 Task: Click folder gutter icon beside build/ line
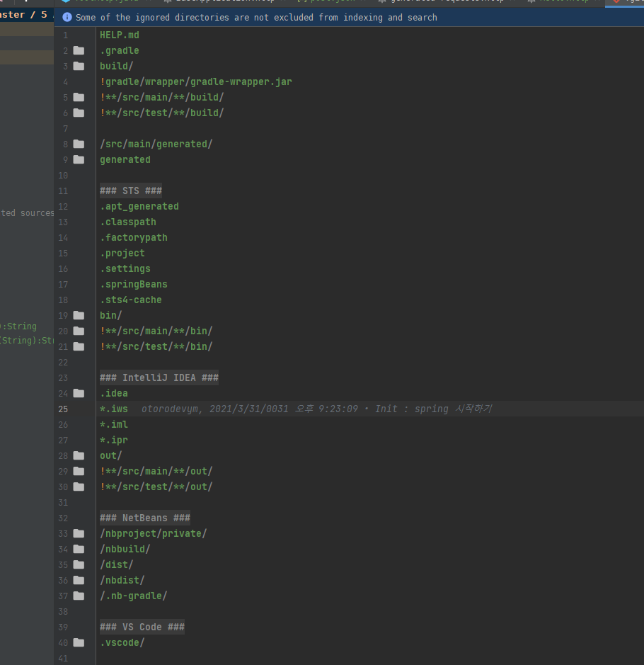[x=79, y=66]
